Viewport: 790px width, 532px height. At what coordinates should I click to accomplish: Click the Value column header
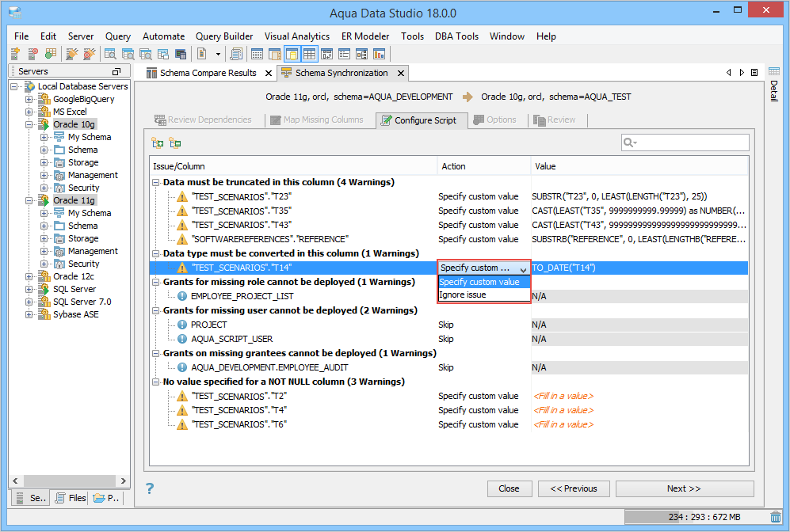click(x=639, y=166)
